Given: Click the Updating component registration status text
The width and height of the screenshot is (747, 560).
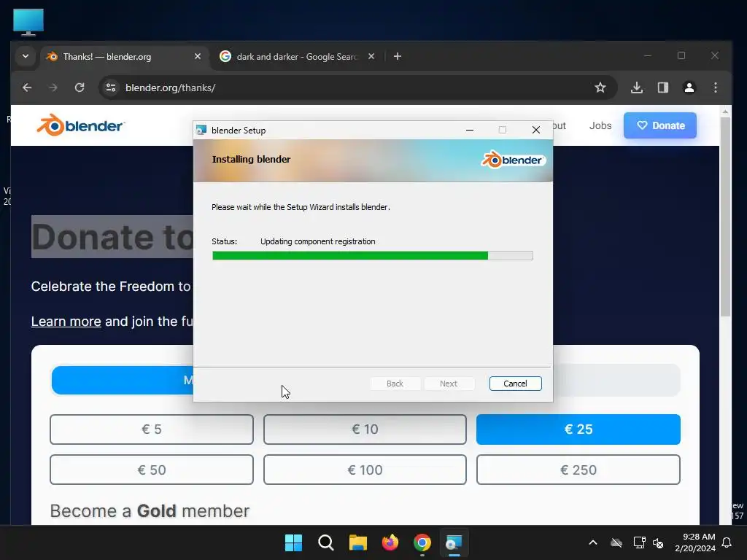Looking at the screenshot, I should (318, 241).
